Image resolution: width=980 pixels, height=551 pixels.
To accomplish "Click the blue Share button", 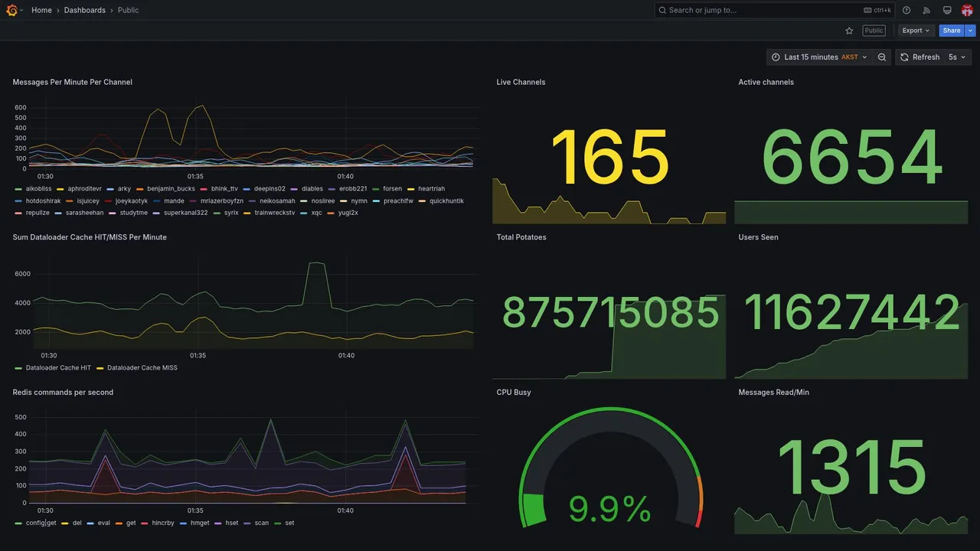I will (952, 31).
